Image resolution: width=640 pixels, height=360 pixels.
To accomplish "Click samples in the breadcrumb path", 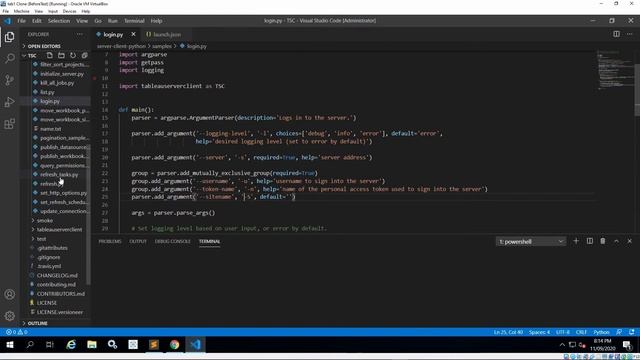I will click(x=162, y=46).
